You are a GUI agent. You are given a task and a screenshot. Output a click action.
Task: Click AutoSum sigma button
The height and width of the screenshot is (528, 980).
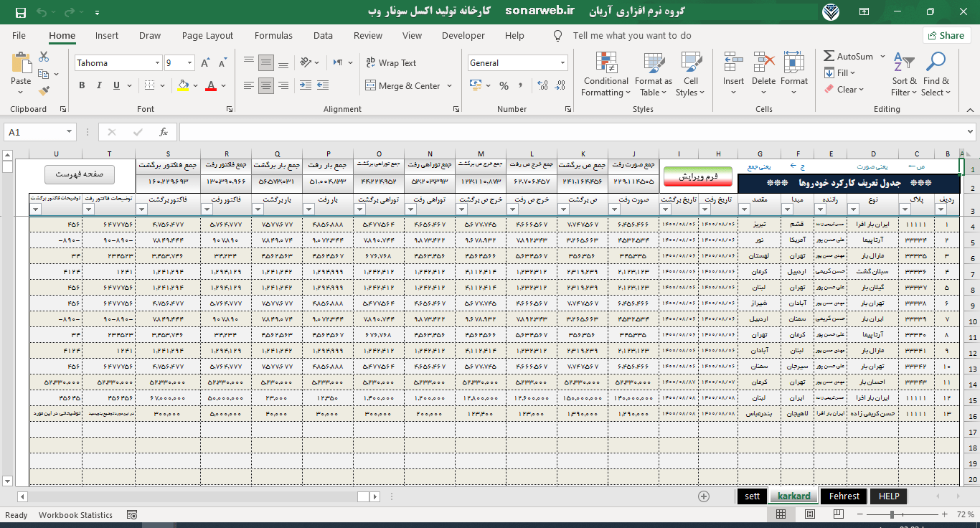pos(847,56)
